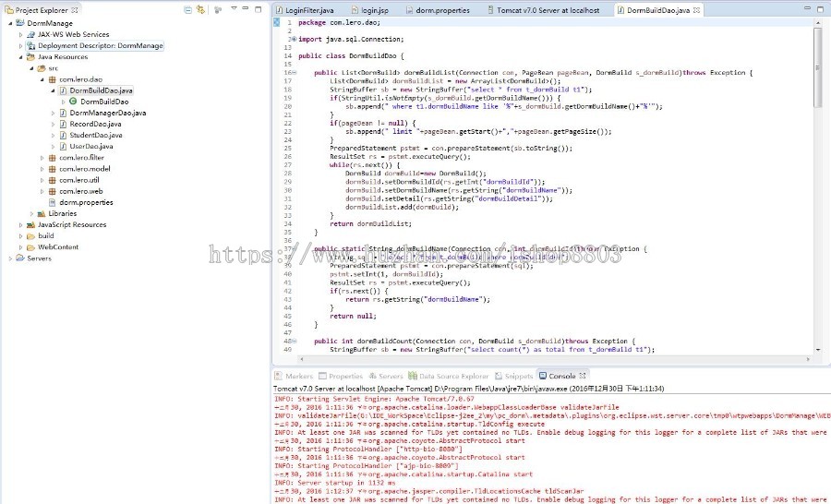Click the editor horizontal scrollbar right arrow

[808, 359]
